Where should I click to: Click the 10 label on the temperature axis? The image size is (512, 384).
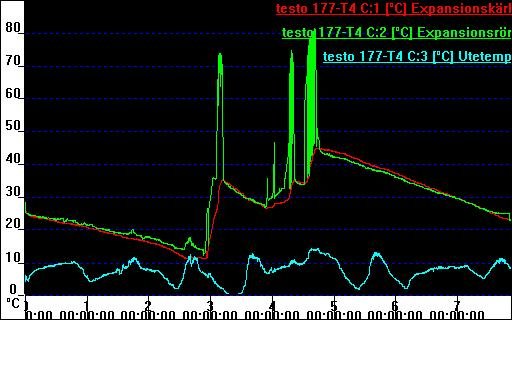(13, 257)
